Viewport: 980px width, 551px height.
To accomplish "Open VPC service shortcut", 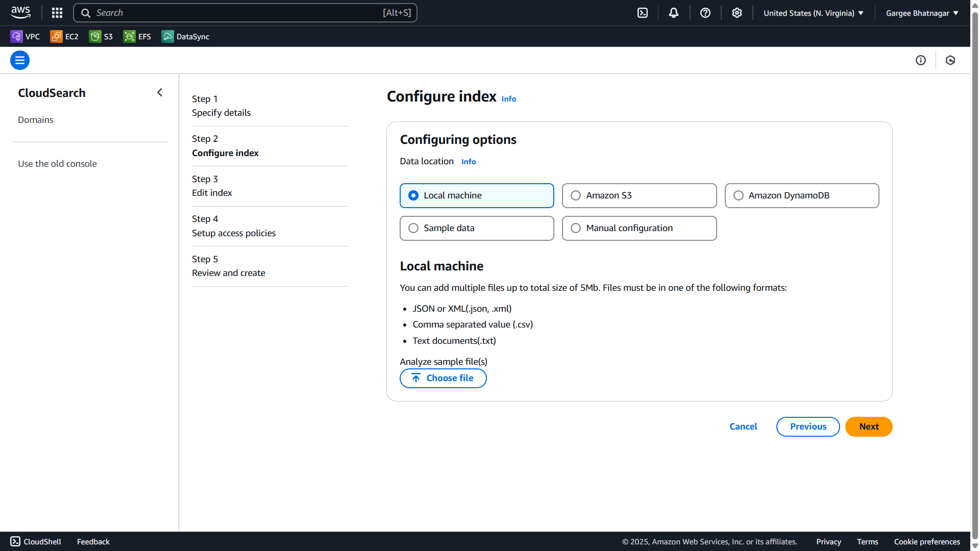I will click(25, 36).
